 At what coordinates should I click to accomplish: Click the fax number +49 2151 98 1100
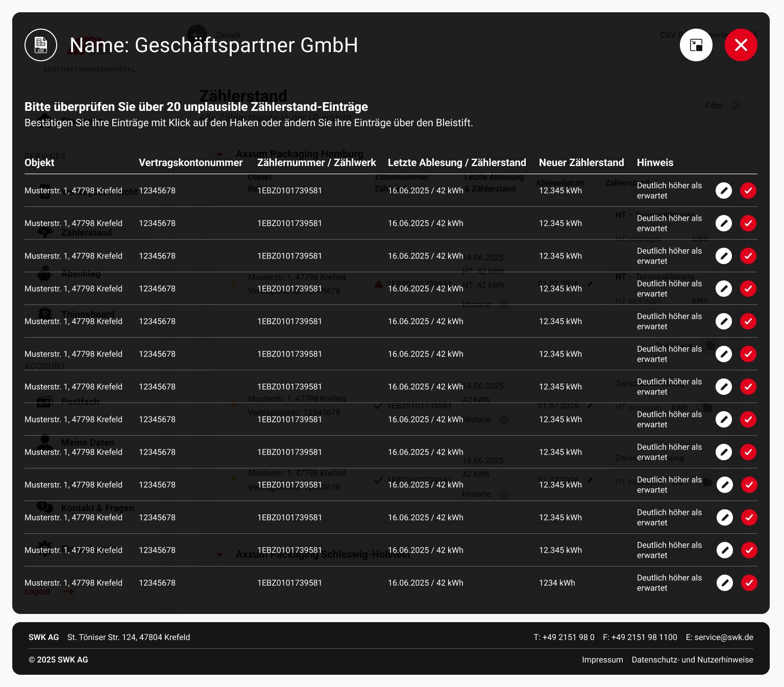coord(644,637)
